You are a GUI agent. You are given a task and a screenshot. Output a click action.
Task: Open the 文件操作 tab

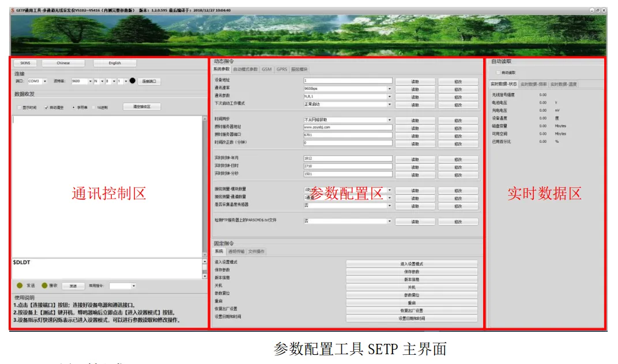click(x=257, y=251)
